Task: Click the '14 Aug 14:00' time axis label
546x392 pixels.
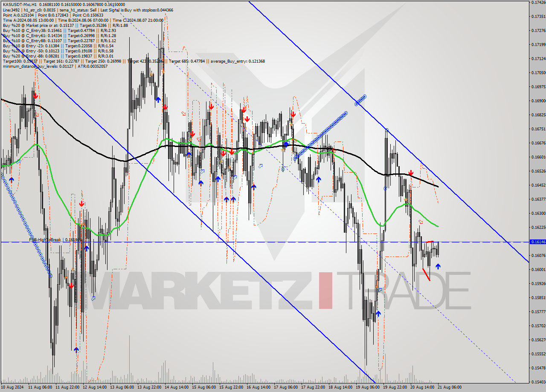Action: pos(177,387)
